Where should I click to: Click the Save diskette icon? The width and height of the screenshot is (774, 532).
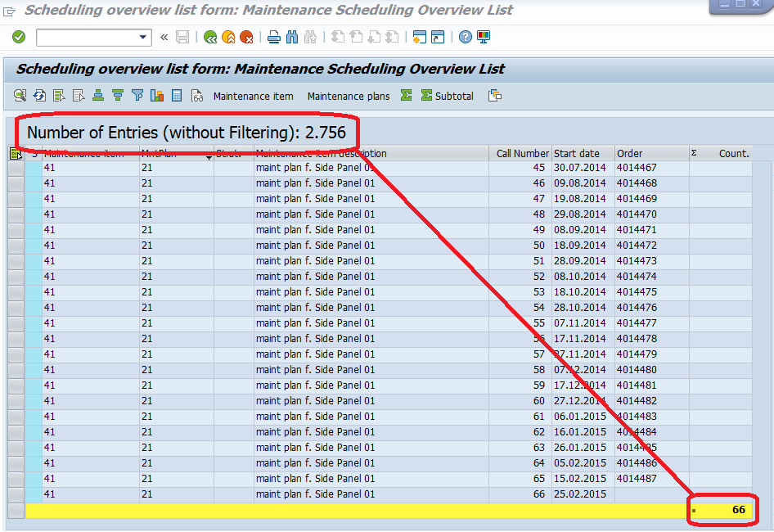pyautogui.click(x=182, y=37)
